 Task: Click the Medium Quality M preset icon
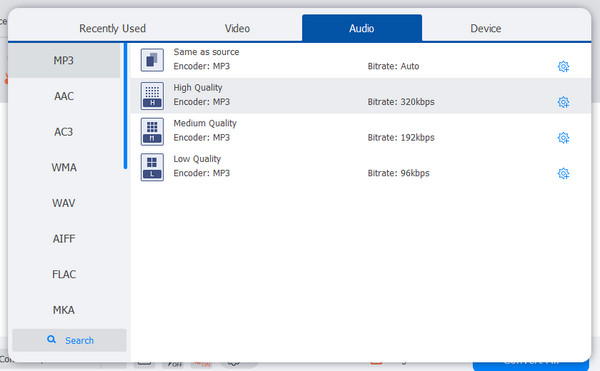click(x=152, y=132)
